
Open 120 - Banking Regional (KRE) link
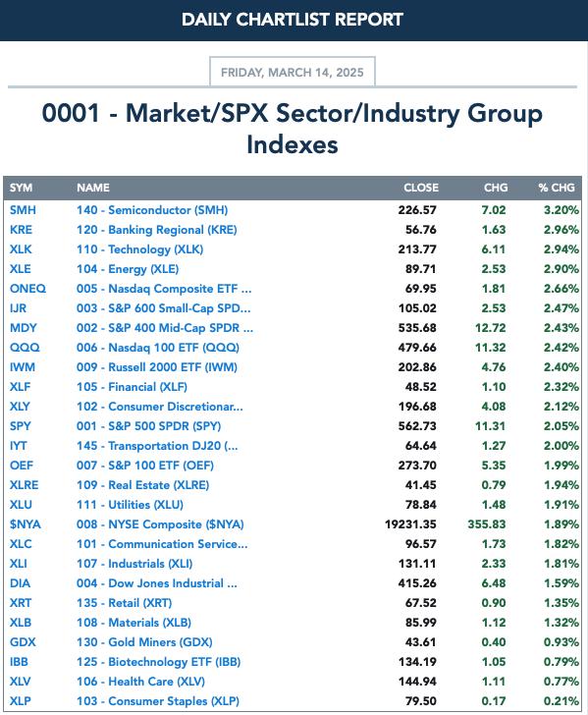157,230
